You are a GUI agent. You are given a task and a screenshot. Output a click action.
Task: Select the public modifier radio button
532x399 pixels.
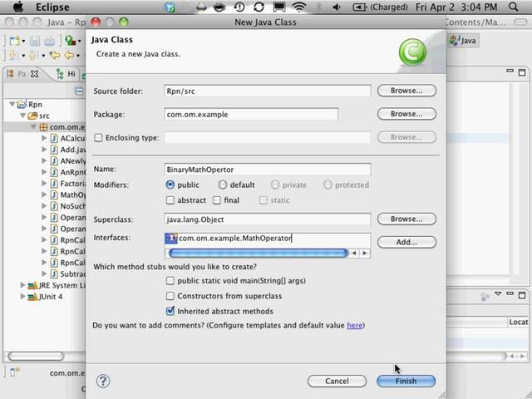(x=170, y=185)
